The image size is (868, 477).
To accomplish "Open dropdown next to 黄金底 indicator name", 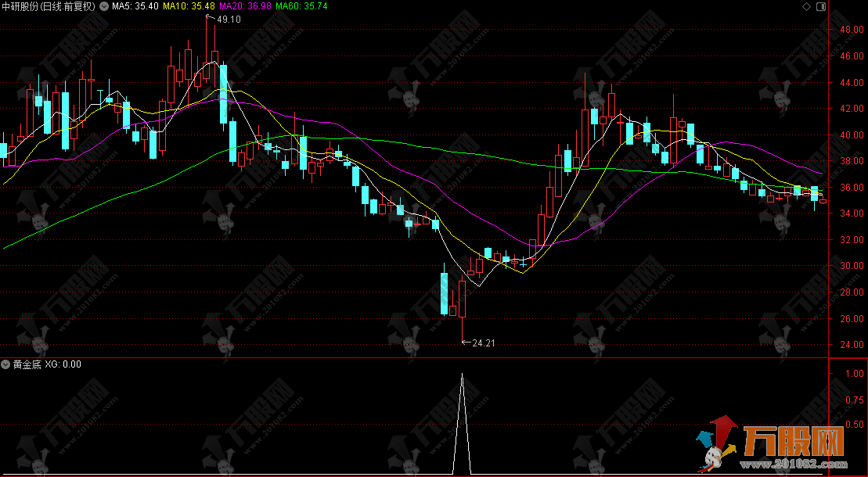I will [6, 364].
